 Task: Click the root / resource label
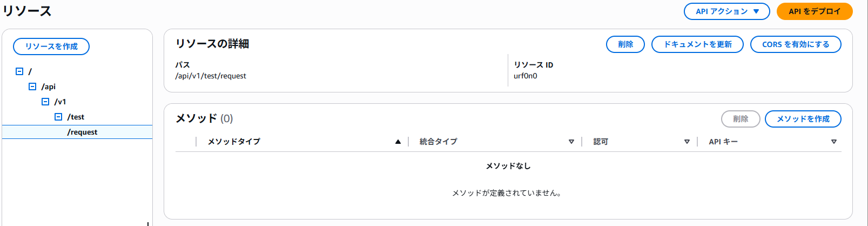30,71
